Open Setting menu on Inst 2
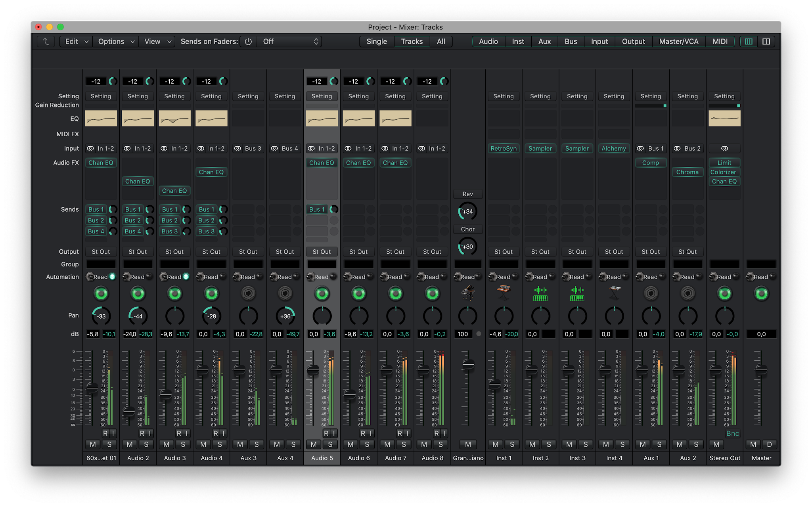Viewport: 812px width, 507px height. coord(540,96)
